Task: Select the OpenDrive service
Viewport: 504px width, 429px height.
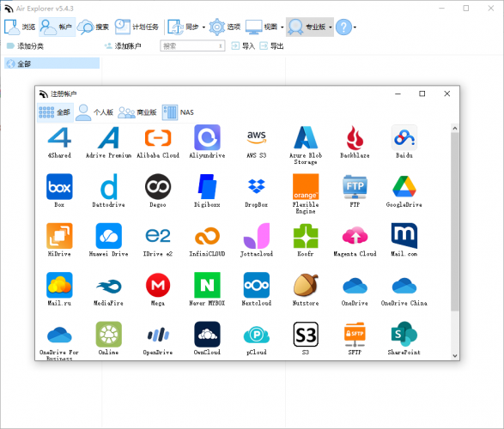Action: (x=158, y=335)
